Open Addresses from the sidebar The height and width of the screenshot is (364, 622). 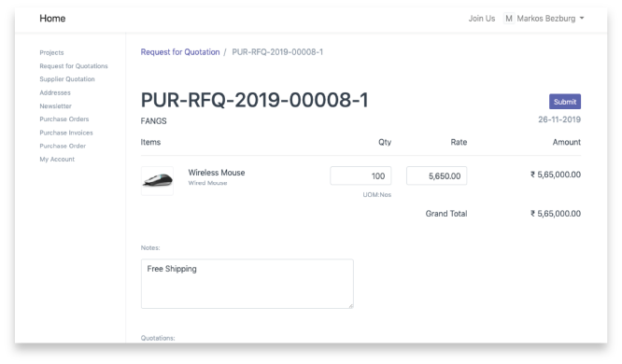[55, 92]
